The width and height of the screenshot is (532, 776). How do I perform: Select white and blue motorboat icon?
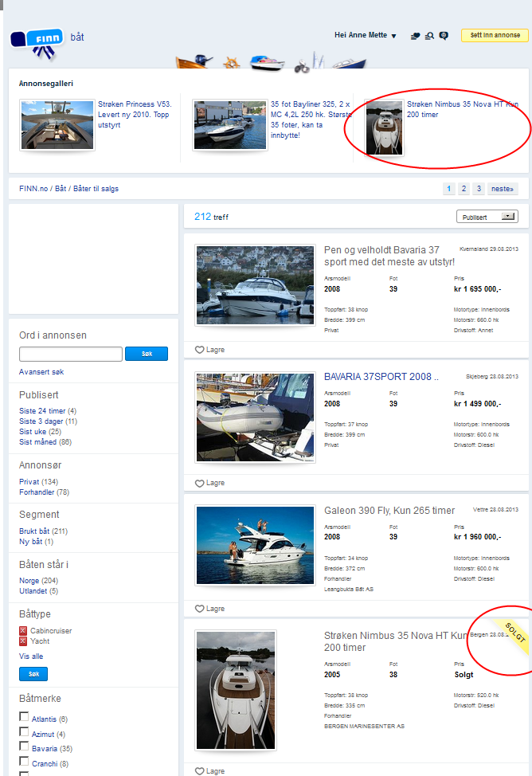pyautogui.click(x=267, y=62)
